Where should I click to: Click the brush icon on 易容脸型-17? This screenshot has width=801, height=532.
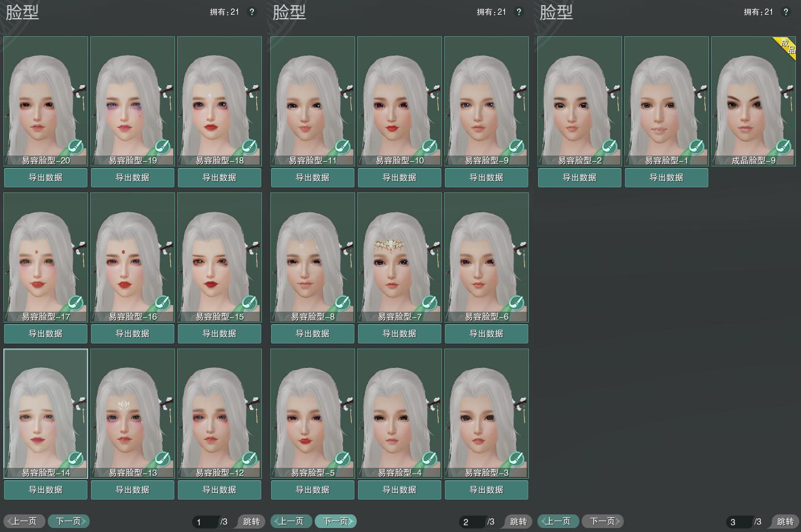[76, 303]
